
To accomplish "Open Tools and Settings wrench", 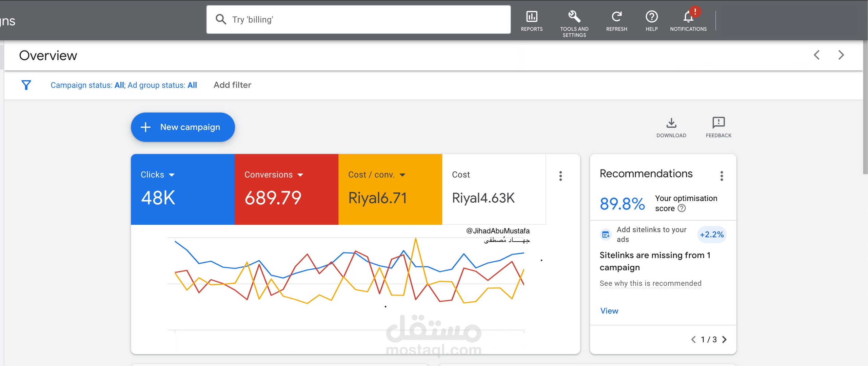I will (x=574, y=17).
